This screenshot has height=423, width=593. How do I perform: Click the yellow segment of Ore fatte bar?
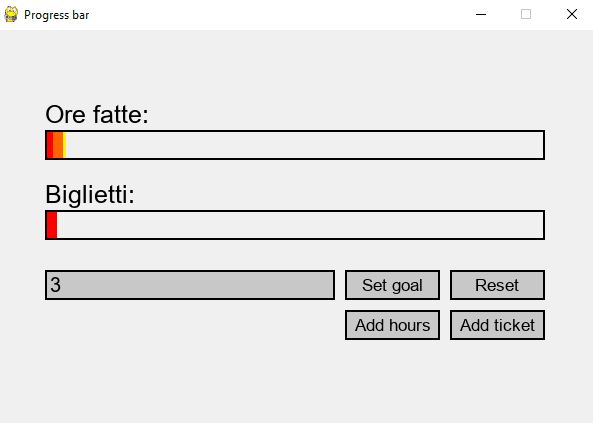[x=64, y=145]
